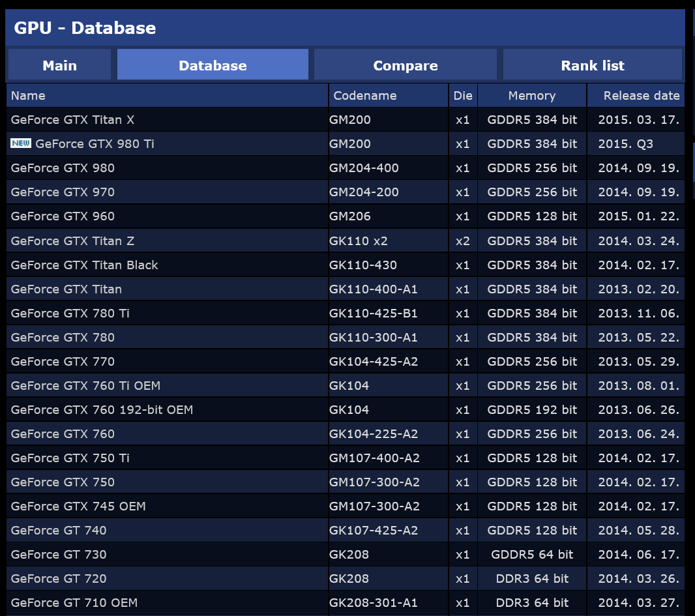
Task: Select GeForce GTX 970 in the list
Action: (x=63, y=192)
